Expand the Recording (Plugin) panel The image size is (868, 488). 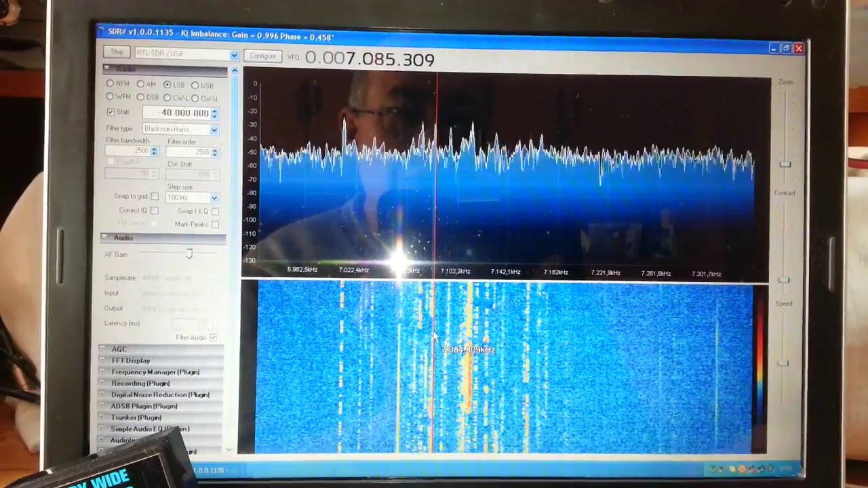point(161,384)
